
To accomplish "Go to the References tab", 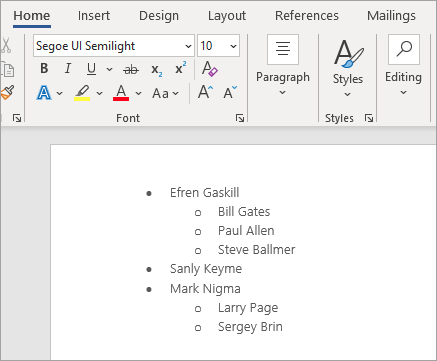I will [x=307, y=16].
